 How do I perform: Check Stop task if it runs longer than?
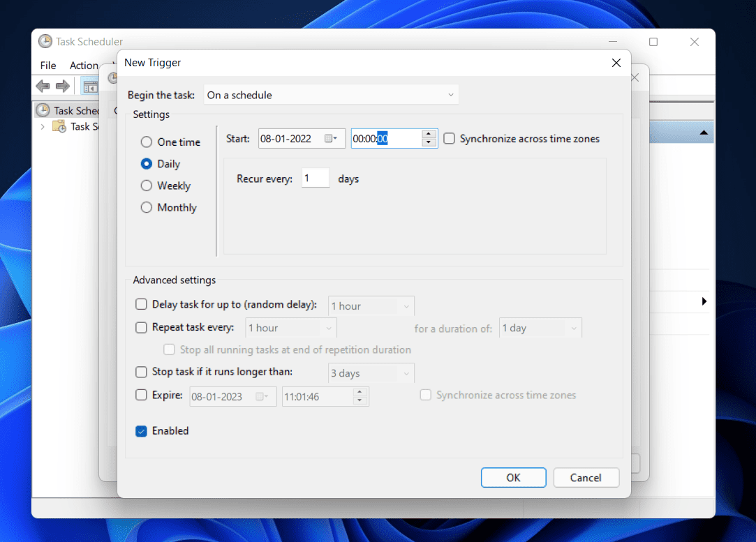click(141, 372)
